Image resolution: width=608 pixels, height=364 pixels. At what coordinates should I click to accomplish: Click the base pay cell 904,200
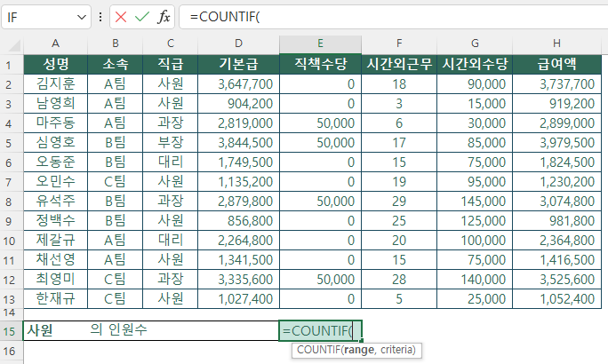tap(238, 103)
